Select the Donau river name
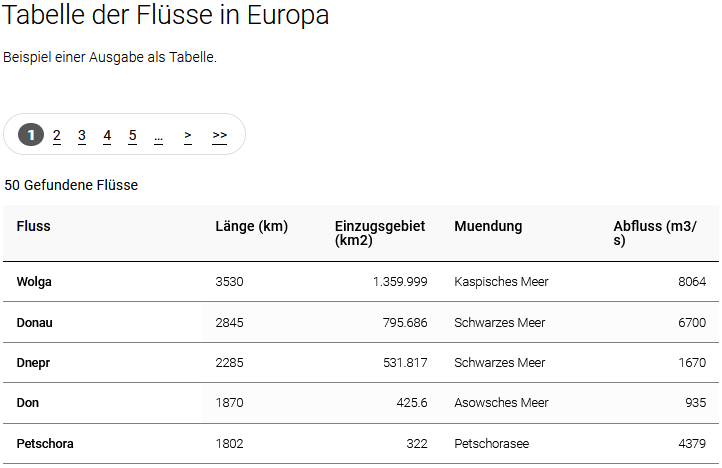The width and height of the screenshot is (722, 468). [x=35, y=323]
